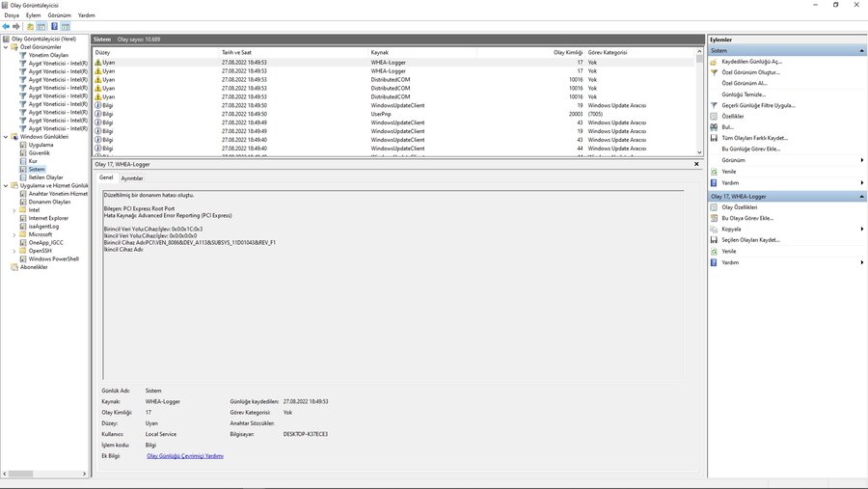Viewport: 868px width, 489px height.
Task: Click the Bu Olaya Görev Ekle icon
Action: pyautogui.click(x=714, y=218)
